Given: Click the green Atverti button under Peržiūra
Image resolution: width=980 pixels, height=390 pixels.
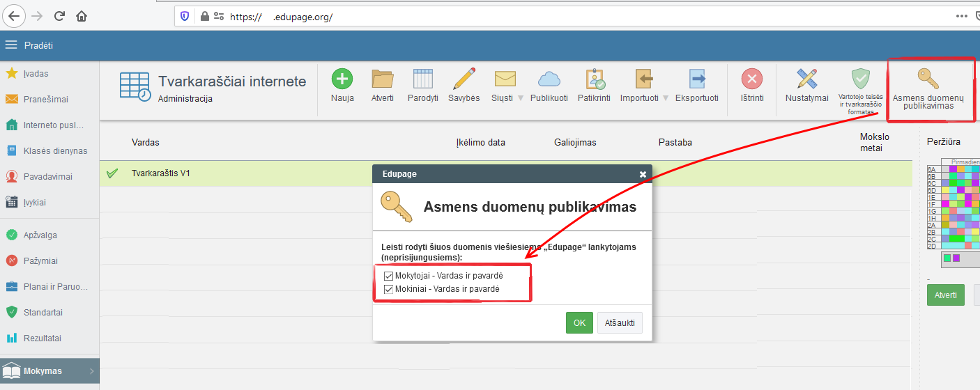Looking at the screenshot, I should click(946, 295).
